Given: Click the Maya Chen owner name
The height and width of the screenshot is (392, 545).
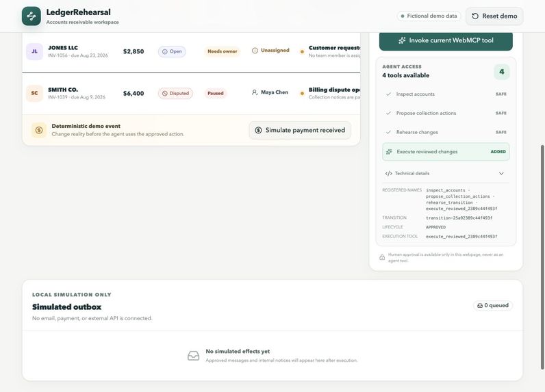Looking at the screenshot, I should click(x=275, y=92).
